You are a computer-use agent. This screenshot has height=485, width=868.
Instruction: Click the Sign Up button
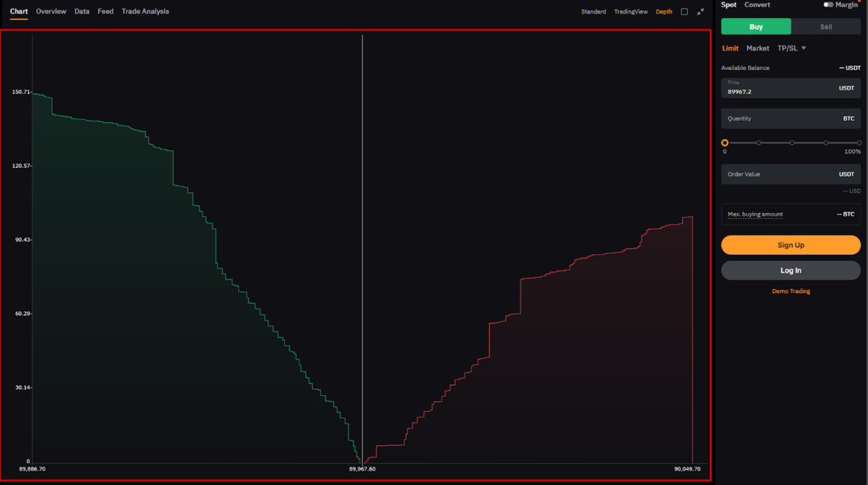tap(791, 245)
